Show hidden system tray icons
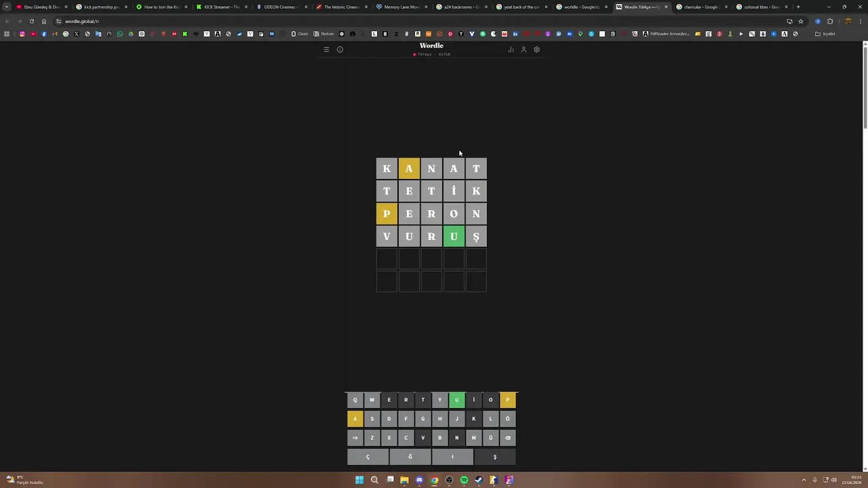868x488 pixels. (804, 480)
